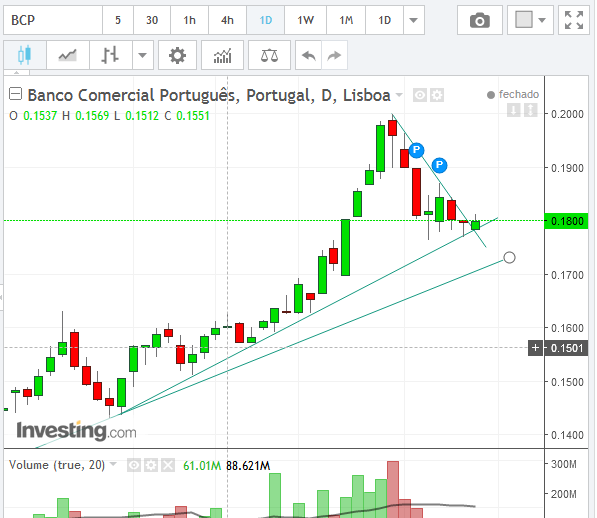
Task: Open the indicators menu
Action: [222, 55]
